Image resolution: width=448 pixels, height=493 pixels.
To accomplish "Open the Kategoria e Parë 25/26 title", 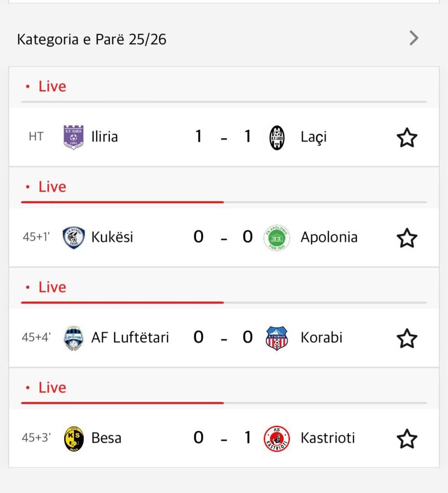I will pyautogui.click(x=92, y=39).
